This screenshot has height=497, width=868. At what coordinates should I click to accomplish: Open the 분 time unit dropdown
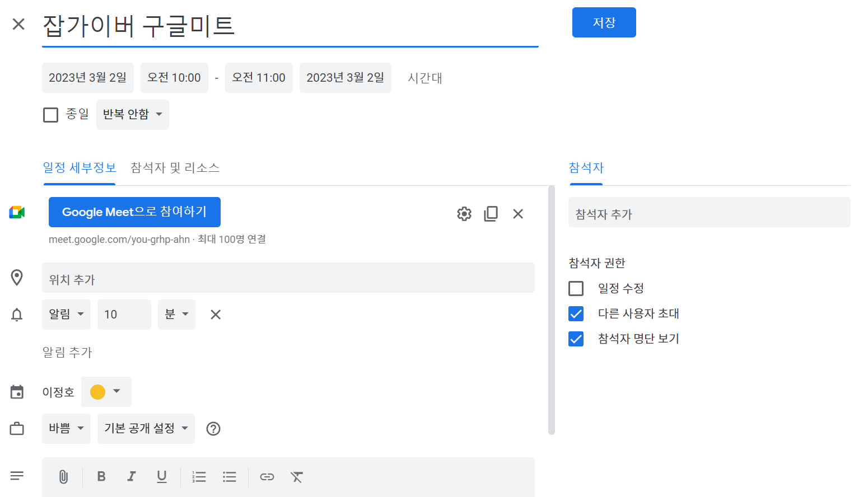point(176,315)
